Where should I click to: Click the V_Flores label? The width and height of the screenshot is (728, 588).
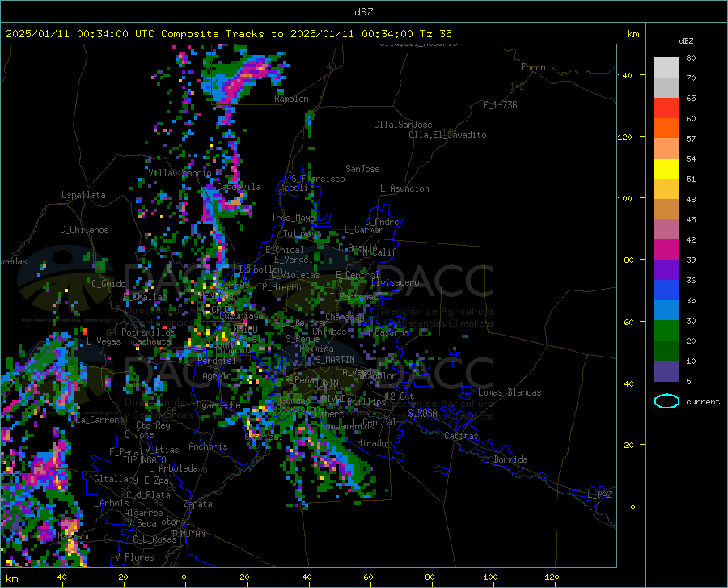134,557
